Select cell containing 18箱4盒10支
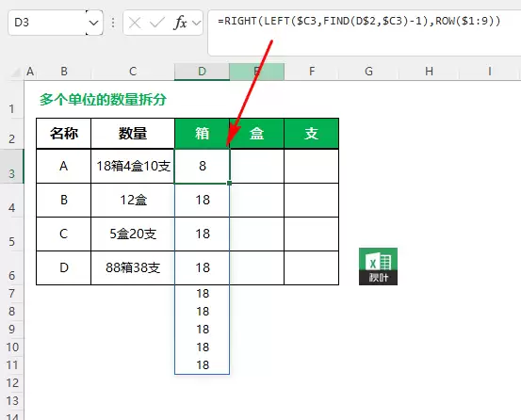Screen dimensions: 521x420 133,166
